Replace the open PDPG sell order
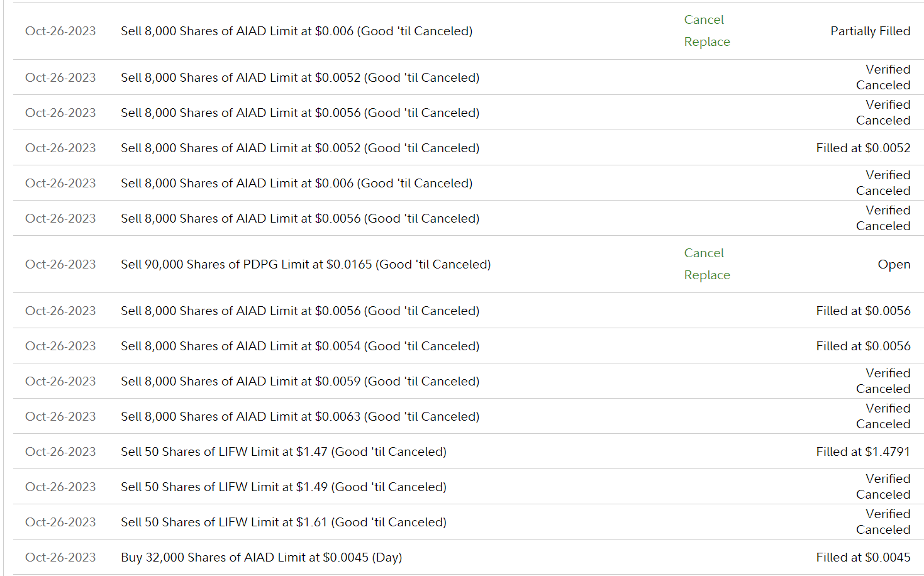 coord(707,275)
